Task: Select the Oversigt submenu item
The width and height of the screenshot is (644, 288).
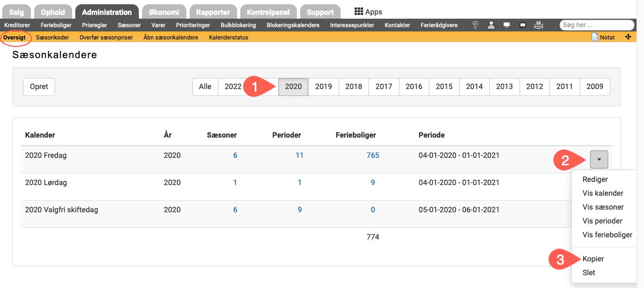Action: tap(14, 37)
